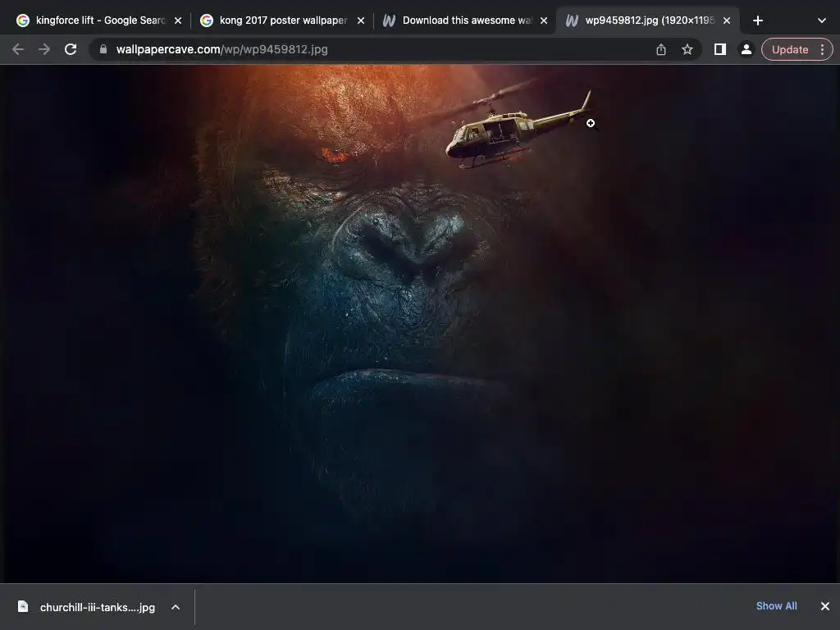Close the wp9459812.jpg tab
This screenshot has width=840, height=630.
click(x=727, y=21)
